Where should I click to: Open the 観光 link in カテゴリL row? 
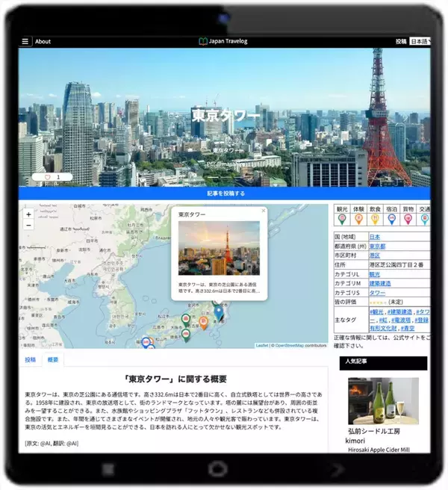click(375, 274)
